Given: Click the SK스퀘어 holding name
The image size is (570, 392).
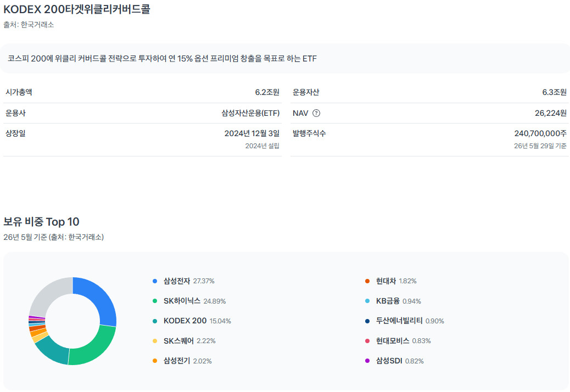Looking at the screenshot, I should 178,341.
